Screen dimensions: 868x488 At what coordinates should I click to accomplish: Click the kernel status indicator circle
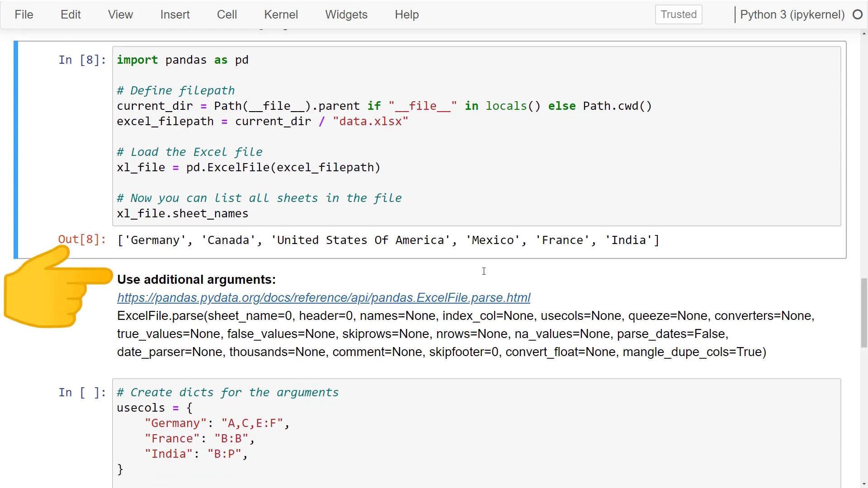click(x=858, y=14)
